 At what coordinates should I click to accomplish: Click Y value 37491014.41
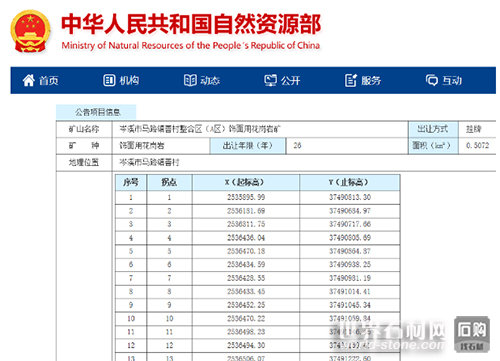click(350, 292)
